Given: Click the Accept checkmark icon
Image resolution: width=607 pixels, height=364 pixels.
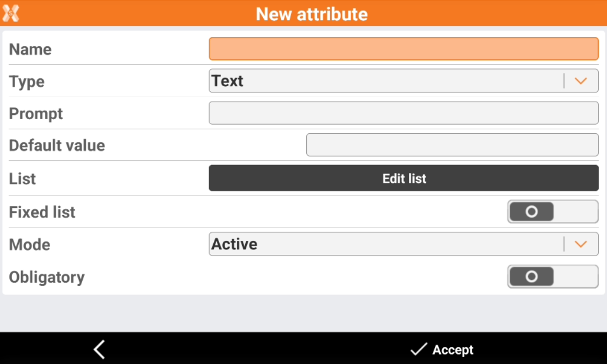Looking at the screenshot, I should pos(418,349).
